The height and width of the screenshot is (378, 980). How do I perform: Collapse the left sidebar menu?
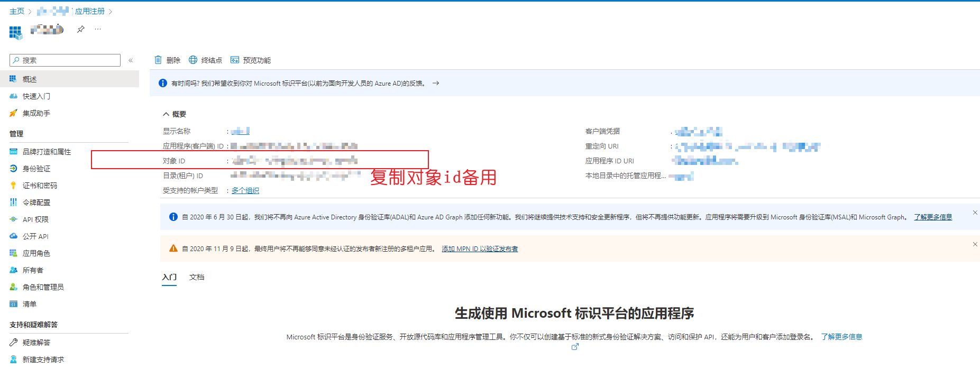coord(131,60)
